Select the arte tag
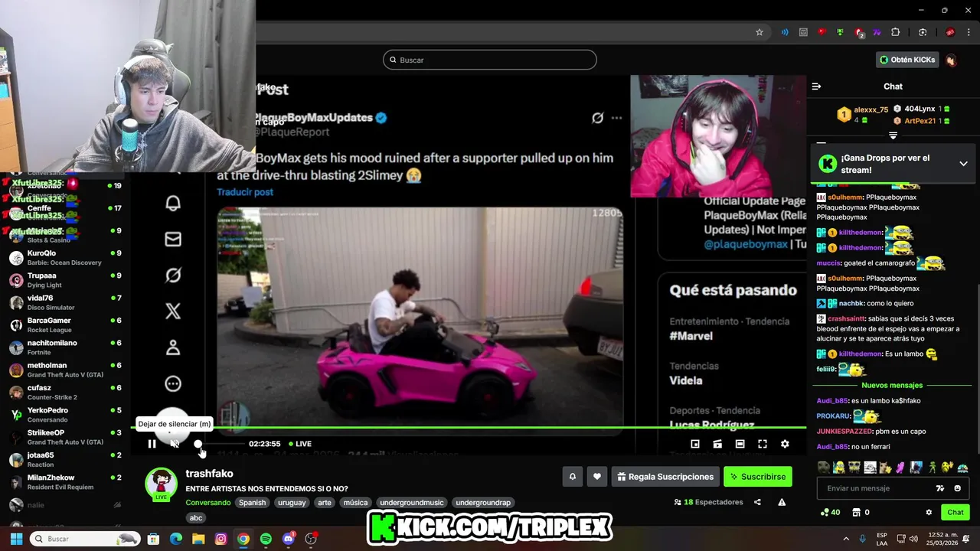 click(x=325, y=503)
